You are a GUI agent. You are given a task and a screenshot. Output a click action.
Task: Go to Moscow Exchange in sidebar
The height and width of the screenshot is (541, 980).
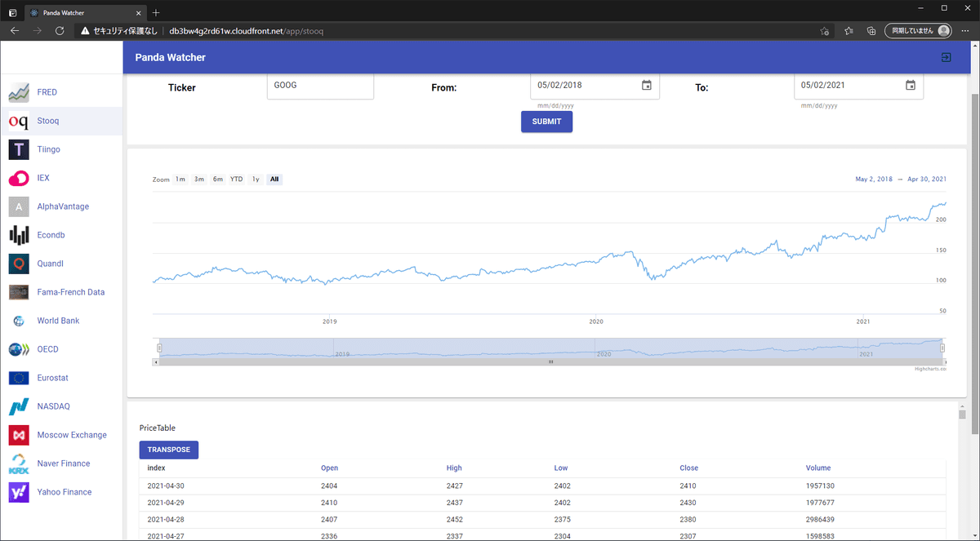71,436
